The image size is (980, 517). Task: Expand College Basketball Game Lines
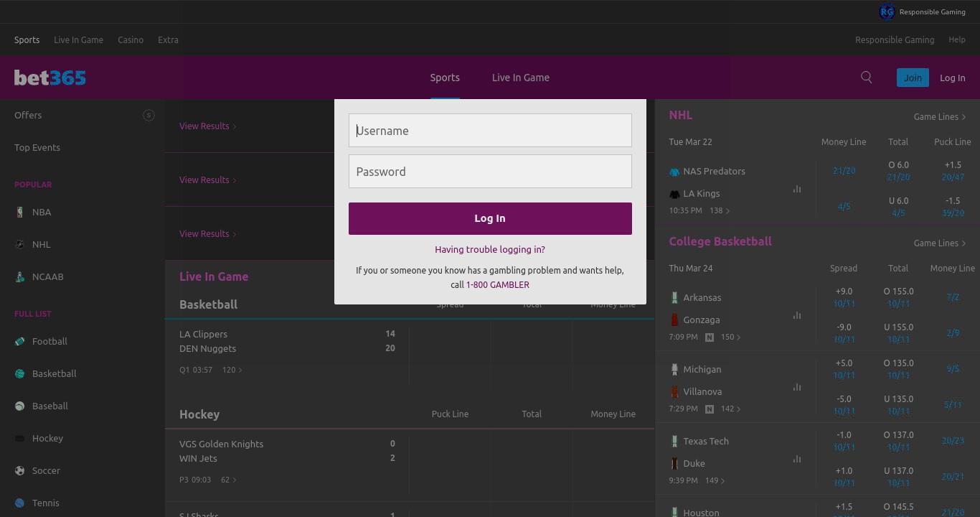tap(940, 243)
